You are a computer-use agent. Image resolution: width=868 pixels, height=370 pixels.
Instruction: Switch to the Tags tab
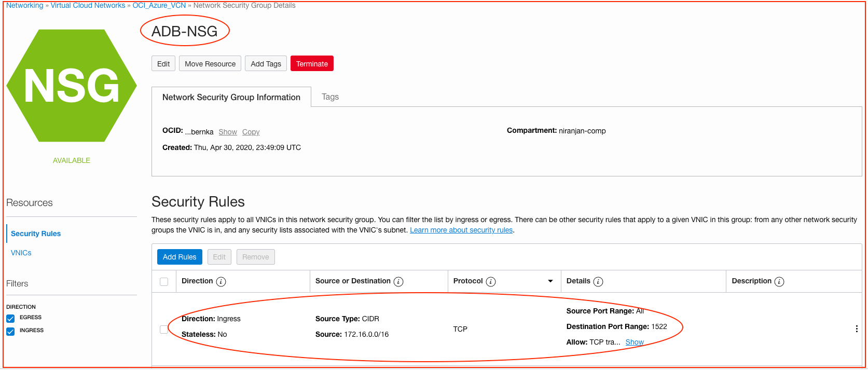click(330, 97)
